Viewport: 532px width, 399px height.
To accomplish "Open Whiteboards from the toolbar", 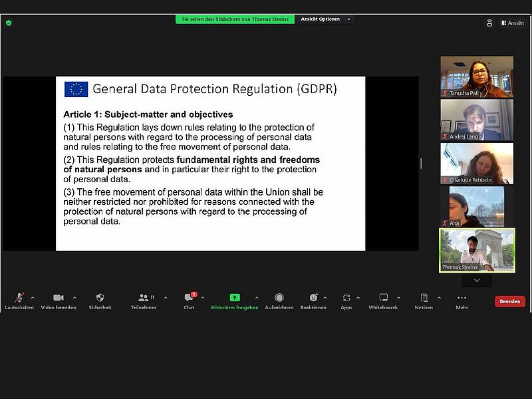I will [383, 299].
